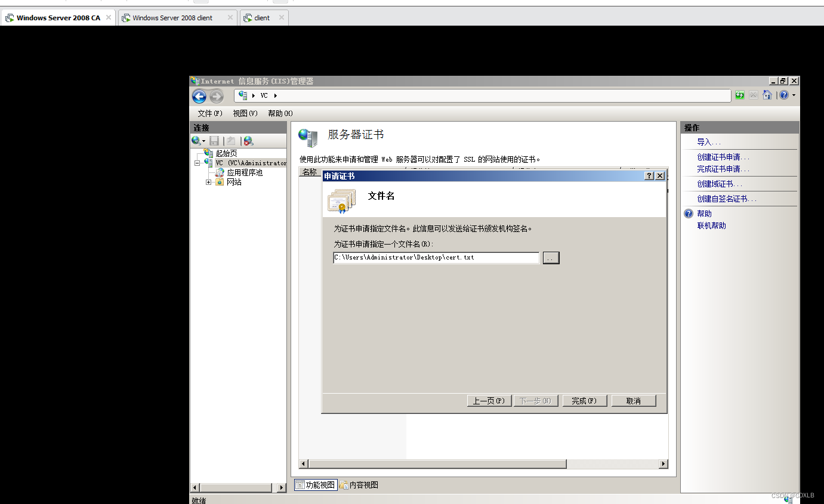Click the 上一页(P) button
This screenshot has height=504, width=824.
(489, 401)
